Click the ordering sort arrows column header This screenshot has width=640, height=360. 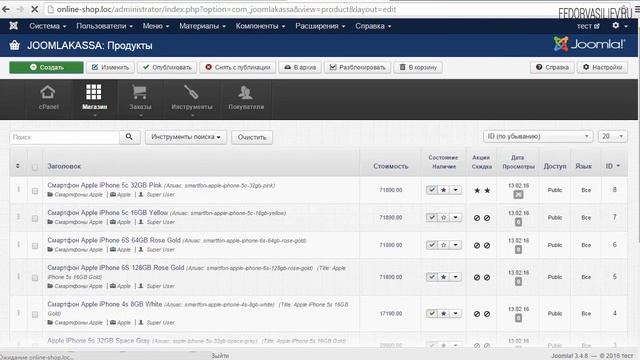point(18,166)
